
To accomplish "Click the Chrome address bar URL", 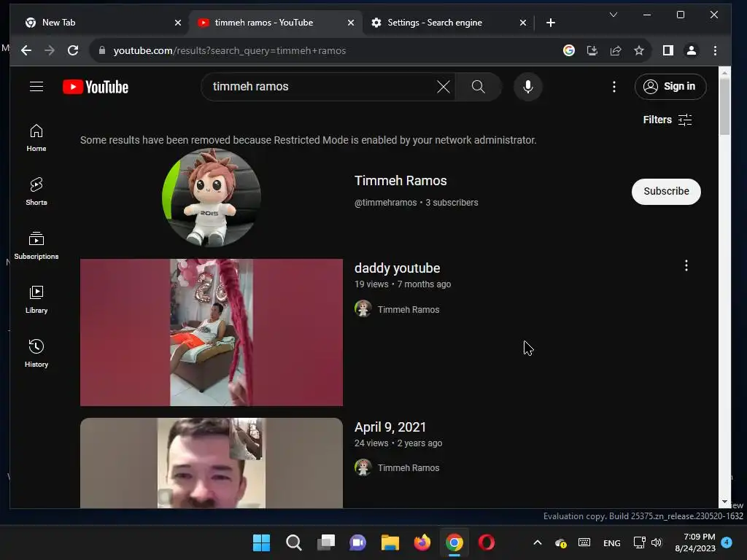I will (x=229, y=50).
